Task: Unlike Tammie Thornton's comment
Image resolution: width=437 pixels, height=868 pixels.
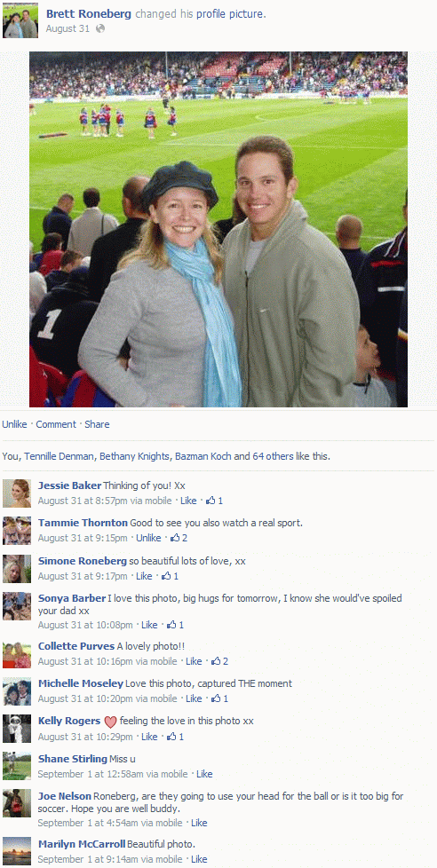Action: (x=148, y=538)
